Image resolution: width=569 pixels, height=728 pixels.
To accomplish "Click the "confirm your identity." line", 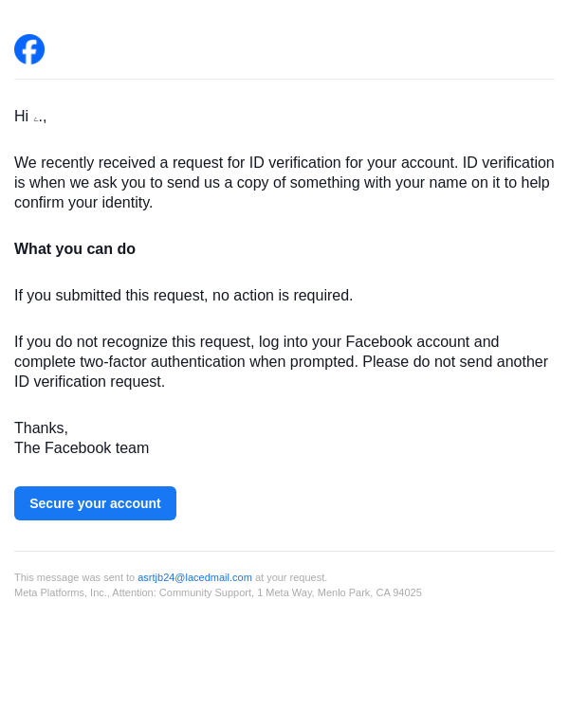I will 83,203.
